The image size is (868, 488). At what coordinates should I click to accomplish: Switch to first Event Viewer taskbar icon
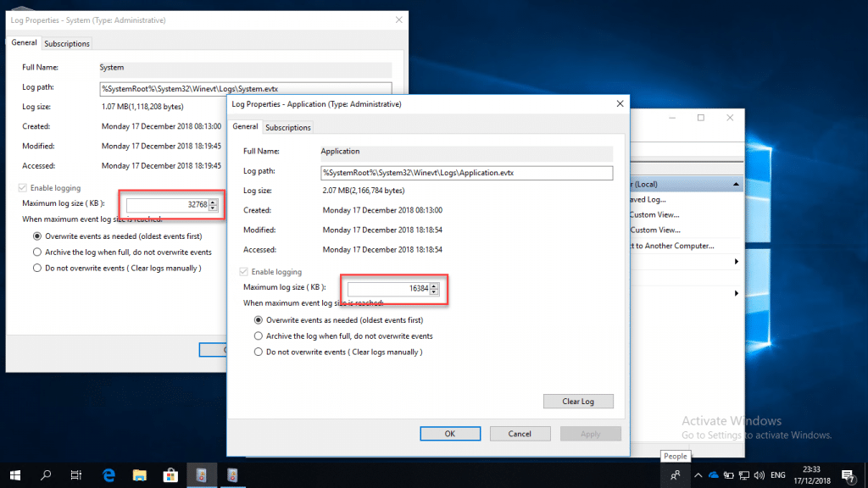click(202, 474)
